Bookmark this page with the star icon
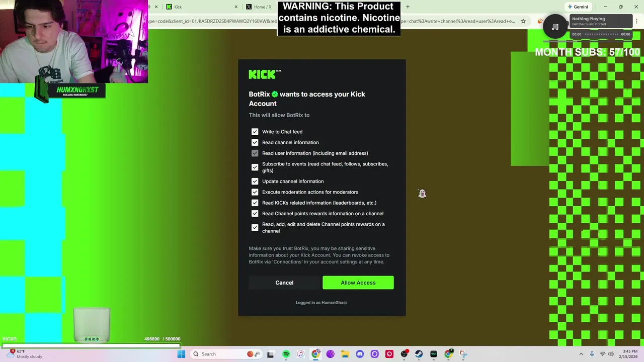 point(523,21)
